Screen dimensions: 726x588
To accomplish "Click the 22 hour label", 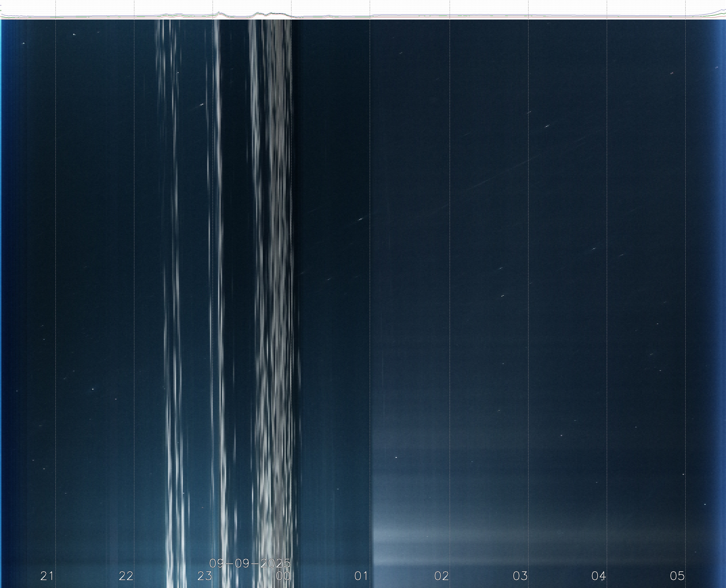I will tap(126, 576).
